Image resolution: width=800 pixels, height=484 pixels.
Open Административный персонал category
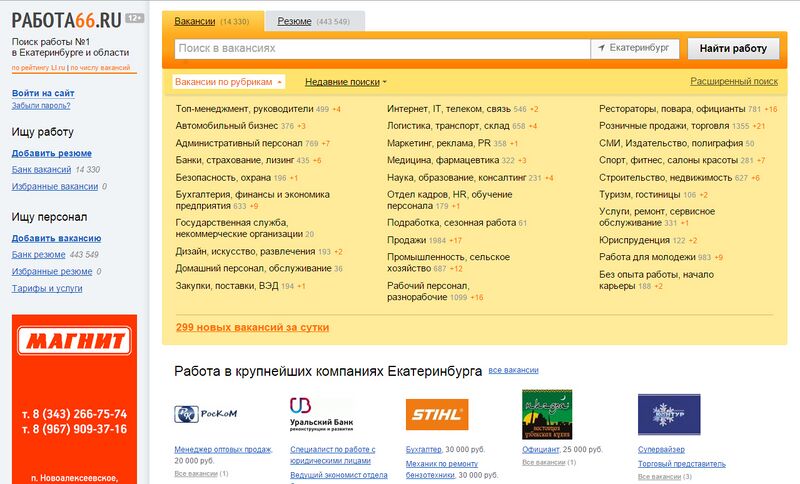click(x=239, y=143)
